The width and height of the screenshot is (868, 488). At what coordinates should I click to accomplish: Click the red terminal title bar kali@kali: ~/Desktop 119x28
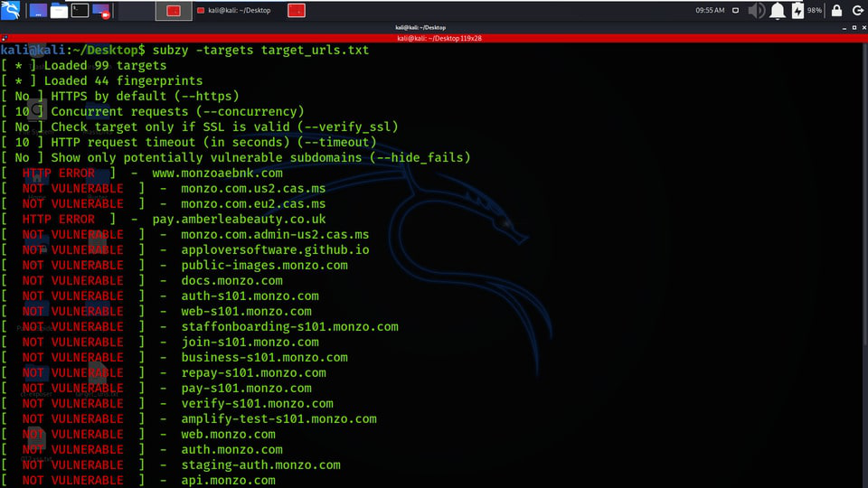(x=439, y=38)
